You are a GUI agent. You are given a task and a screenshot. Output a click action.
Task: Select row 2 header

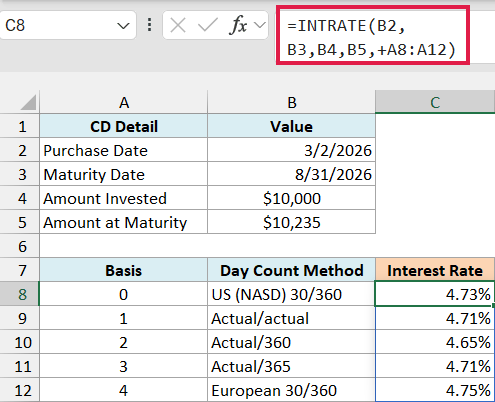click(20, 150)
